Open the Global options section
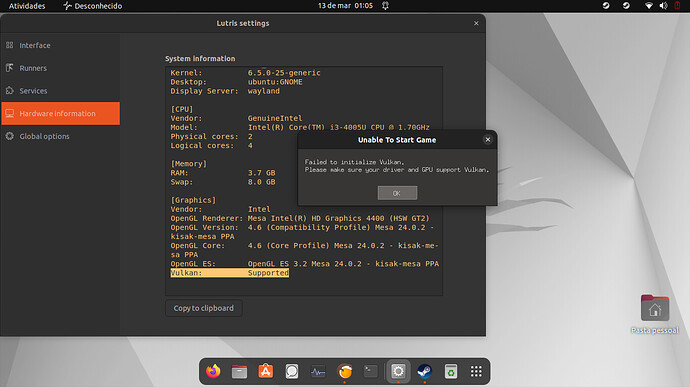 60,136
